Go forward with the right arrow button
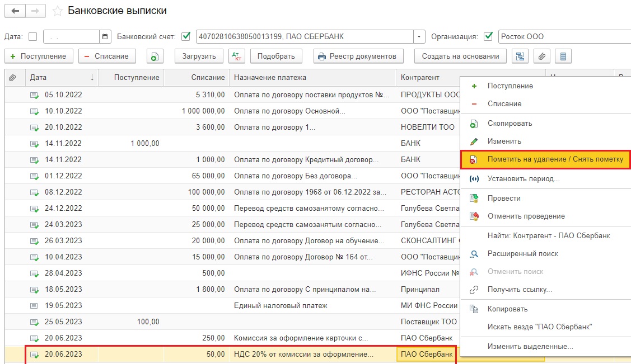Image resolution: width=631 pixels, height=364 pixels. point(35,11)
